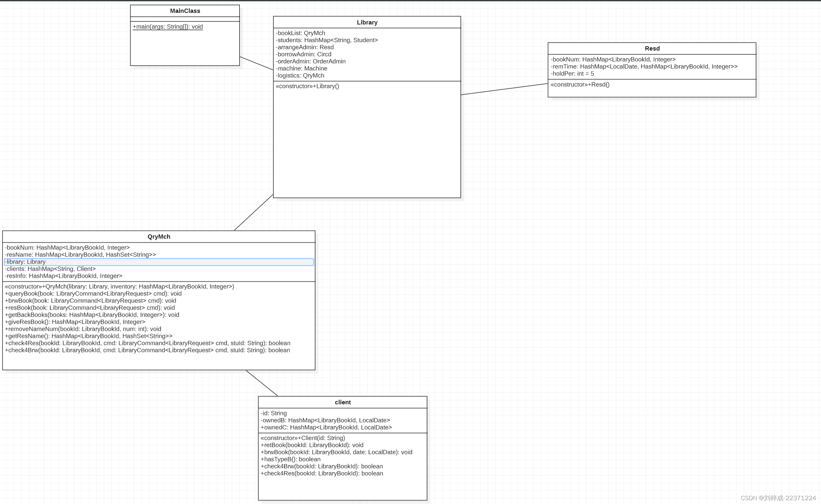Select the client class title

coord(343,402)
